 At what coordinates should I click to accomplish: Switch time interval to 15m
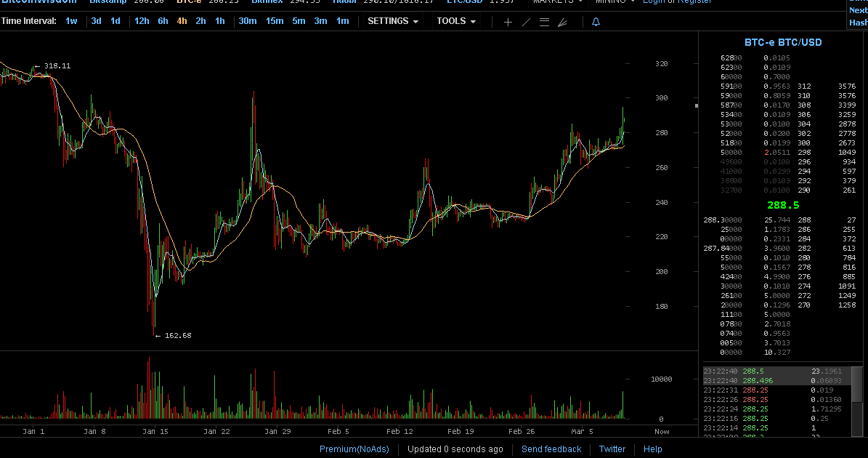coord(275,21)
